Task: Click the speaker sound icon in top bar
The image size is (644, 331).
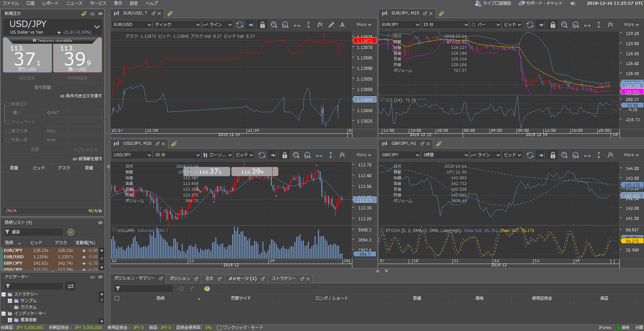Action: point(573,3)
